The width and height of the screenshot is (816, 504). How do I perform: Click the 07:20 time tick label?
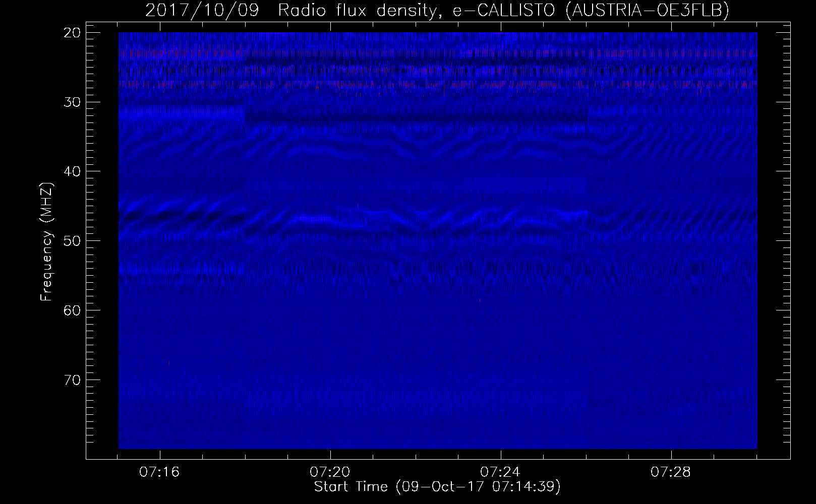pyautogui.click(x=330, y=473)
